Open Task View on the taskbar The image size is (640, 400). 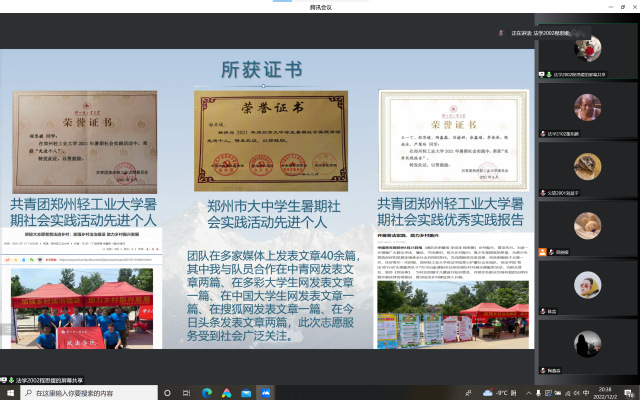(x=185, y=392)
